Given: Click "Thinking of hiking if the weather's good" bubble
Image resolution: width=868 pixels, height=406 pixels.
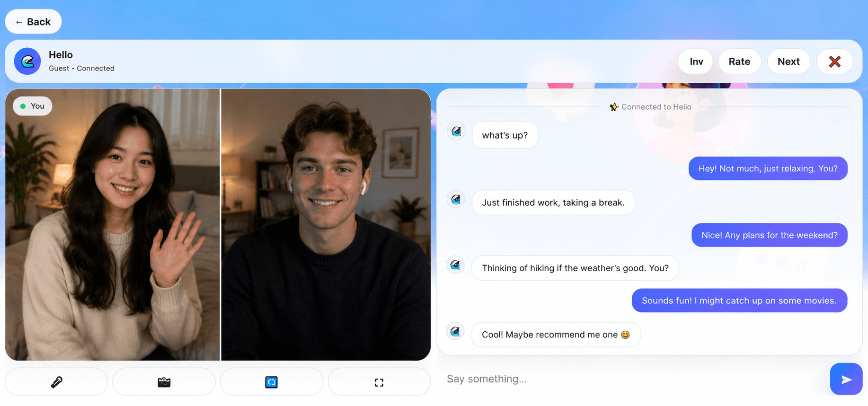Looking at the screenshot, I should [575, 268].
